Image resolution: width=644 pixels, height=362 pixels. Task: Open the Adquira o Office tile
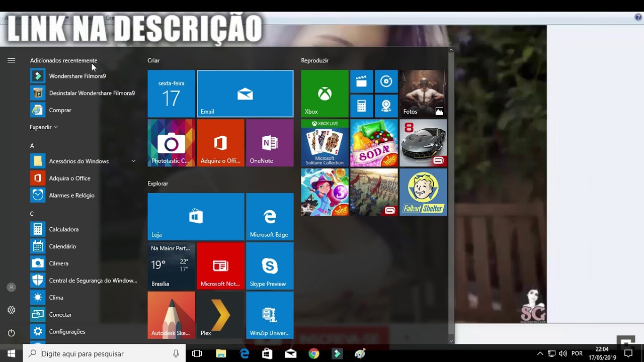220,143
